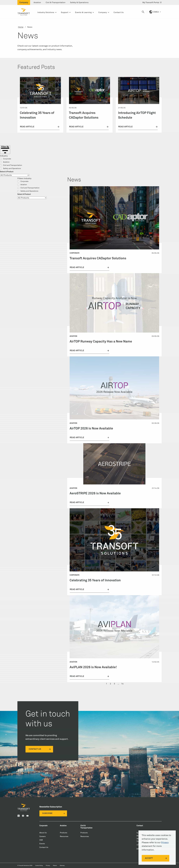Open Resources under footer Civil & Transportation

[x=84, y=836]
